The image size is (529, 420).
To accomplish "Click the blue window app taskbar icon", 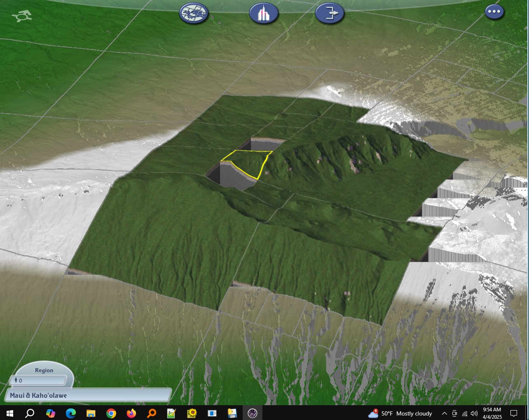I will (x=212, y=413).
